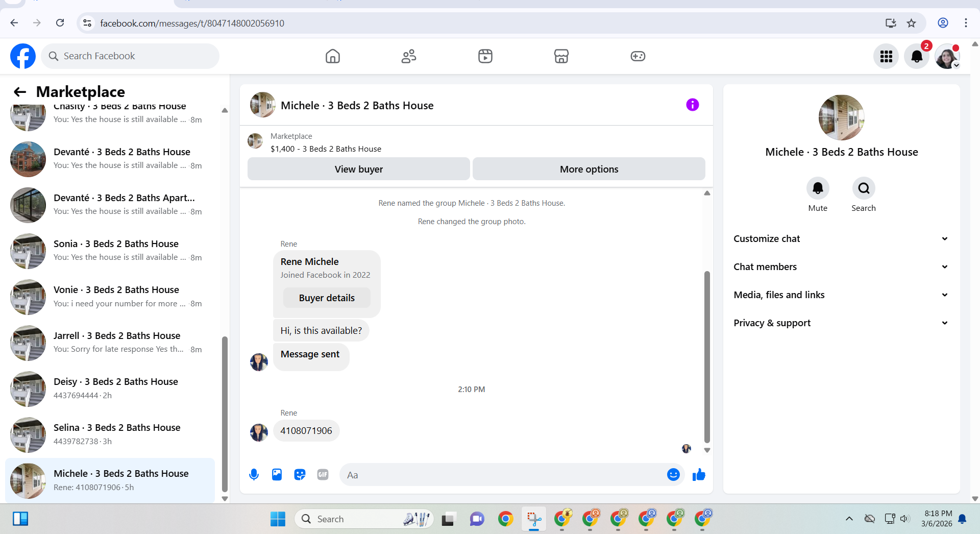
Task: Open the listing $1,400 - 3 Beds 2 Baths House
Action: coord(326,149)
